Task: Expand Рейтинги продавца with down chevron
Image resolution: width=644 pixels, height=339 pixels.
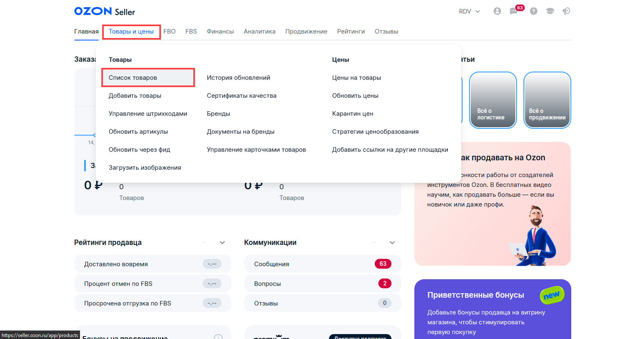Action: point(222,242)
